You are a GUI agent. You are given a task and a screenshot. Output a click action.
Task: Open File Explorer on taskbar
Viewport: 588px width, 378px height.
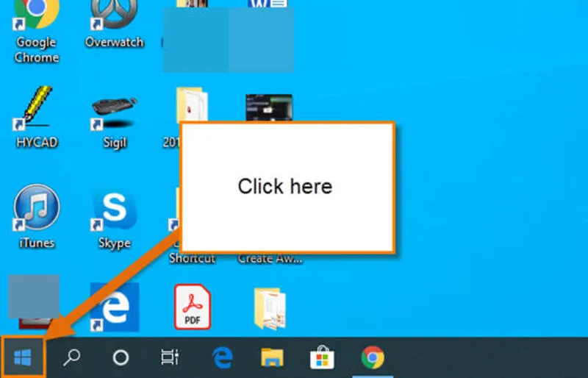[272, 357]
